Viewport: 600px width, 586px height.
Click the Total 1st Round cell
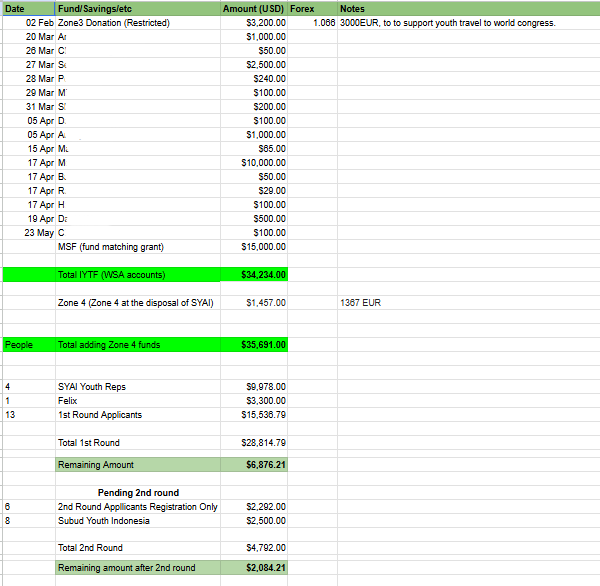click(138, 443)
